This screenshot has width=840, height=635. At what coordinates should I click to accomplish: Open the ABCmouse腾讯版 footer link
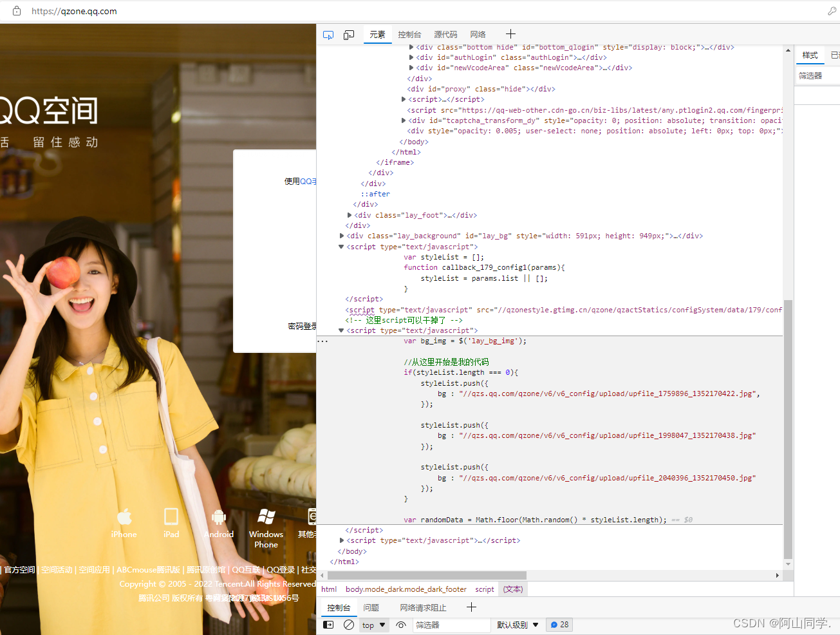point(148,570)
